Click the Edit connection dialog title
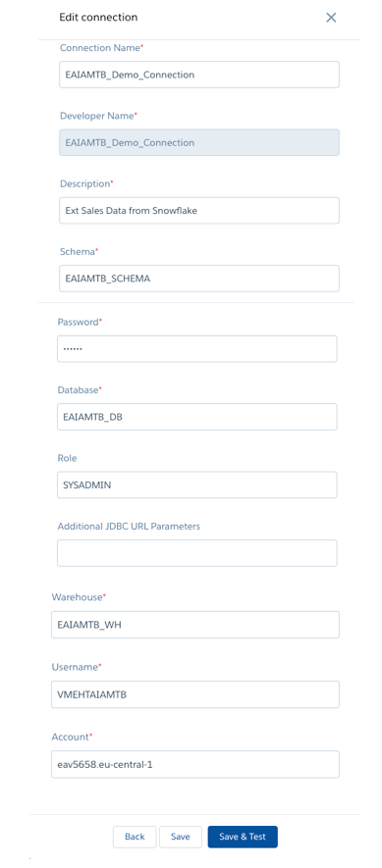 [x=98, y=17]
